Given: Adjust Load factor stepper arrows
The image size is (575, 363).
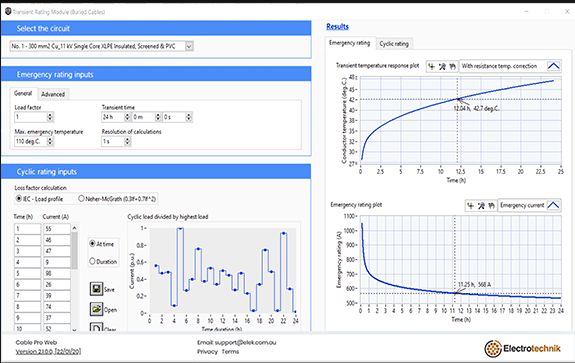Looking at the screenshot, I should [x=50, y=117].
